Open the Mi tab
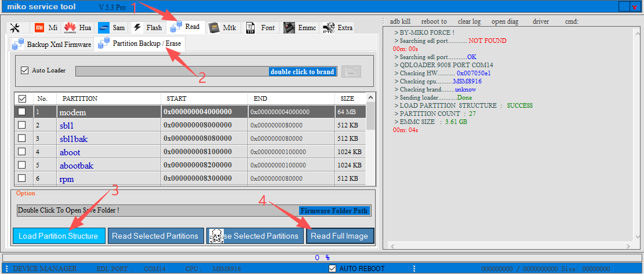This screenshot has height=274, width=644. 46,27
